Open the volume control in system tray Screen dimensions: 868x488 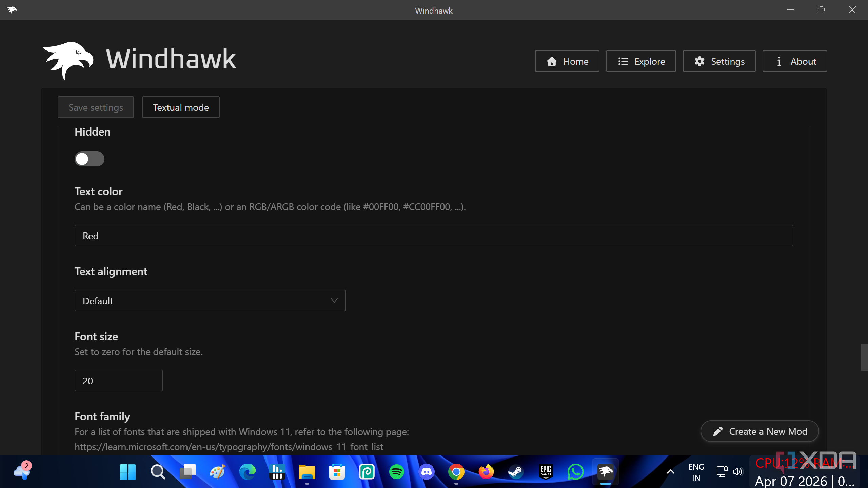coord(737,472)
